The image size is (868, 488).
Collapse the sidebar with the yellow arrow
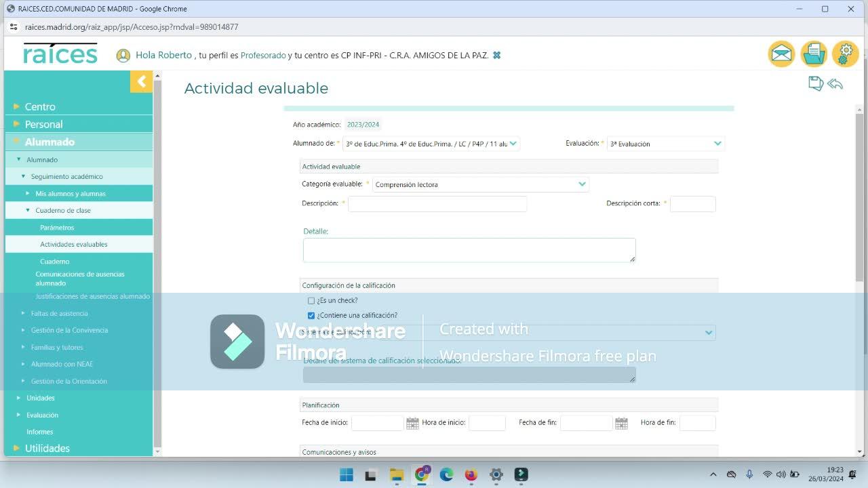pyautogui.click(x=141, y=82)
